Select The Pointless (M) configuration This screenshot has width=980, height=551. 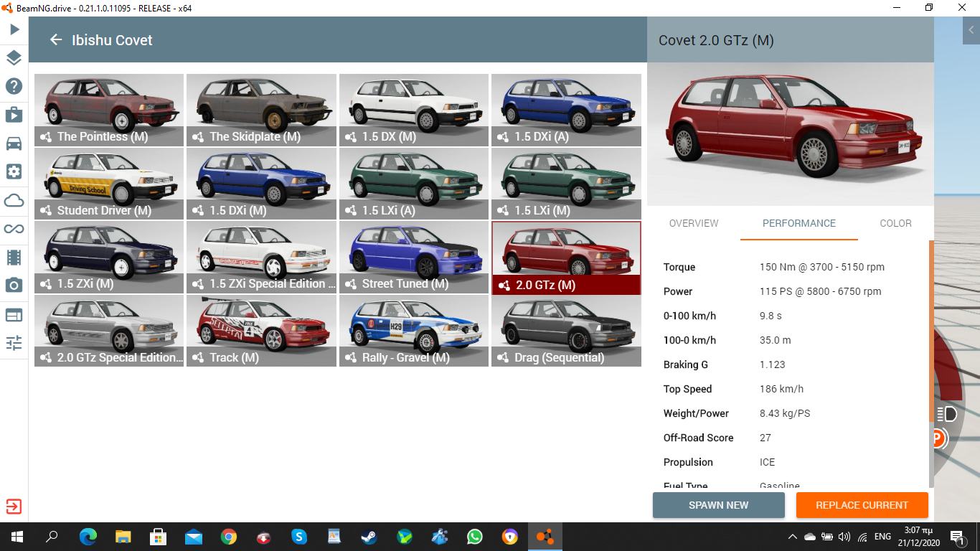tap(110, 110)
